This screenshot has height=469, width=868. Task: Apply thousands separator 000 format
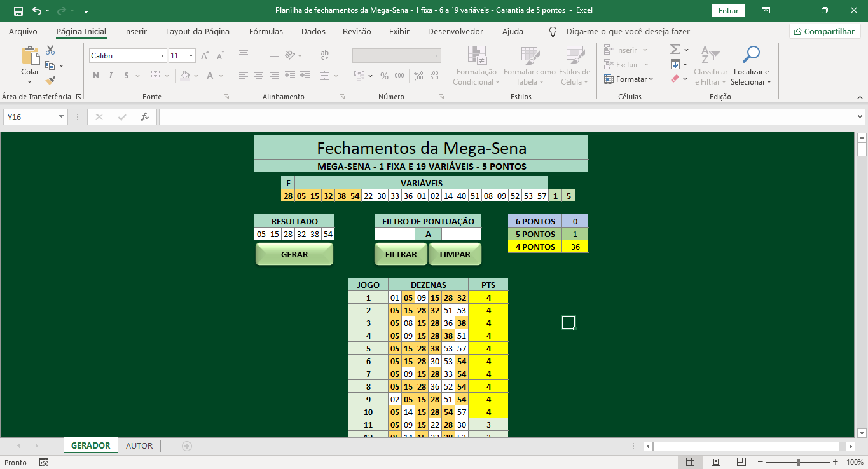pos(399,76)
